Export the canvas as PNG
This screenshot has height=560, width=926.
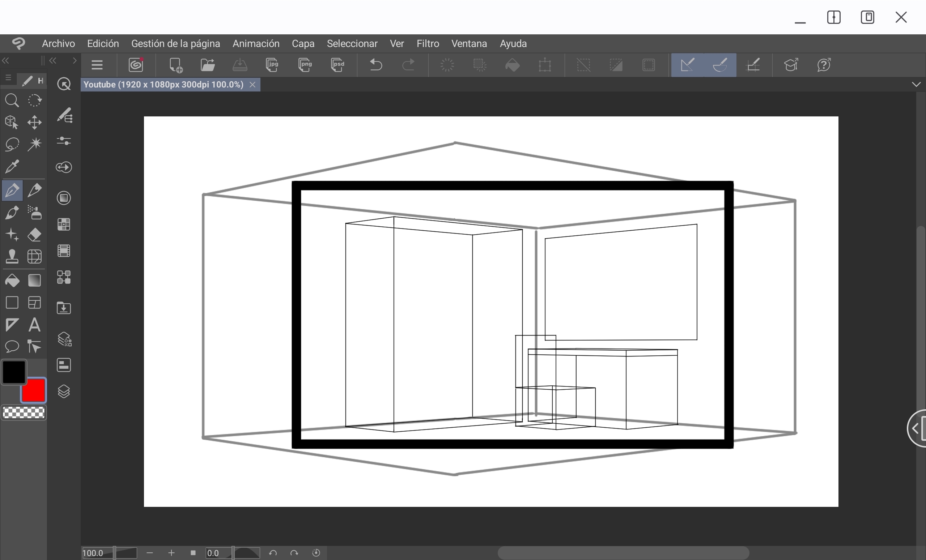[305, 65]
